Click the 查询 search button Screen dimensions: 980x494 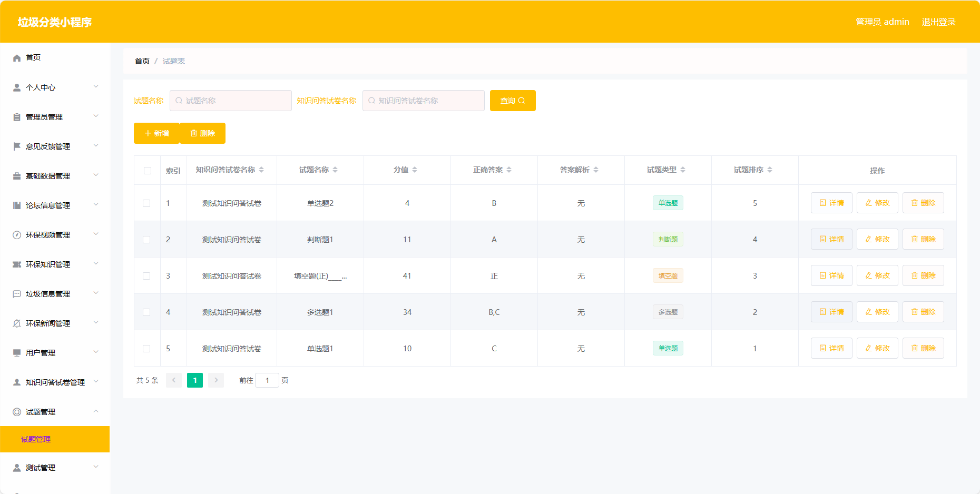(x=513, y=101)
